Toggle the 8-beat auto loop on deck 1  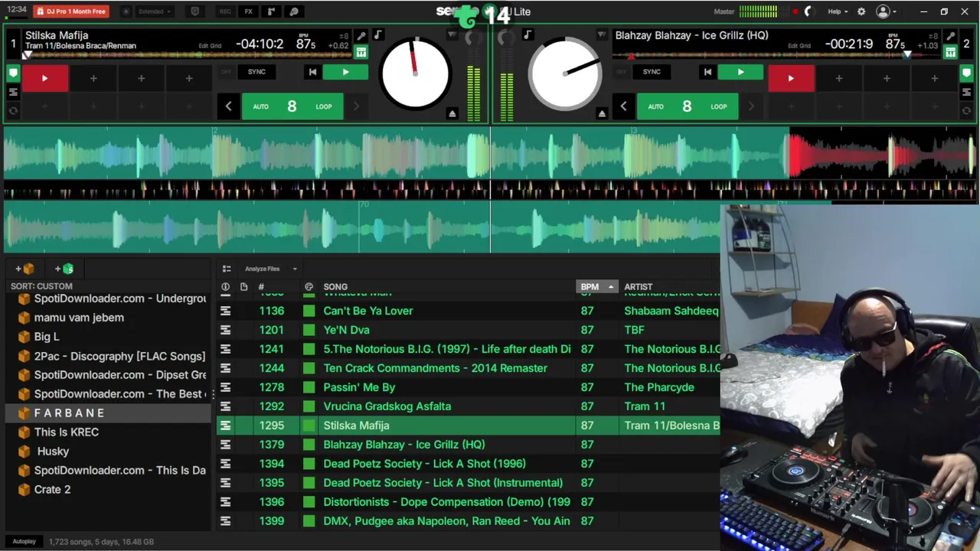pos(292,106)
